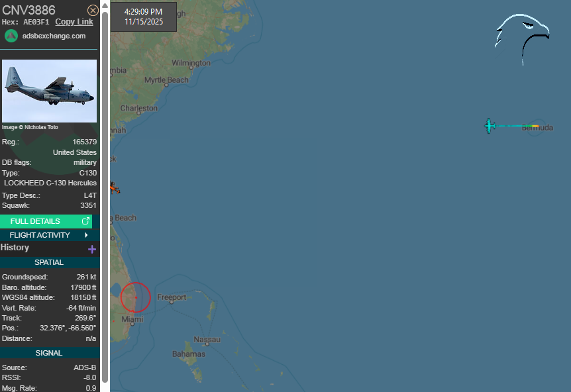Screen dimensions: 571x392
Task: Click the registration value 165379
Action: tap(85, 142)
